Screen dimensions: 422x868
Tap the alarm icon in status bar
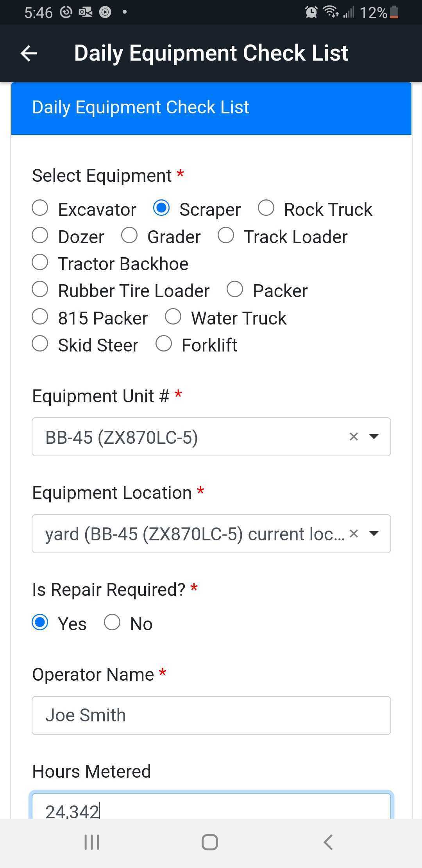click(x=311, y=13)
